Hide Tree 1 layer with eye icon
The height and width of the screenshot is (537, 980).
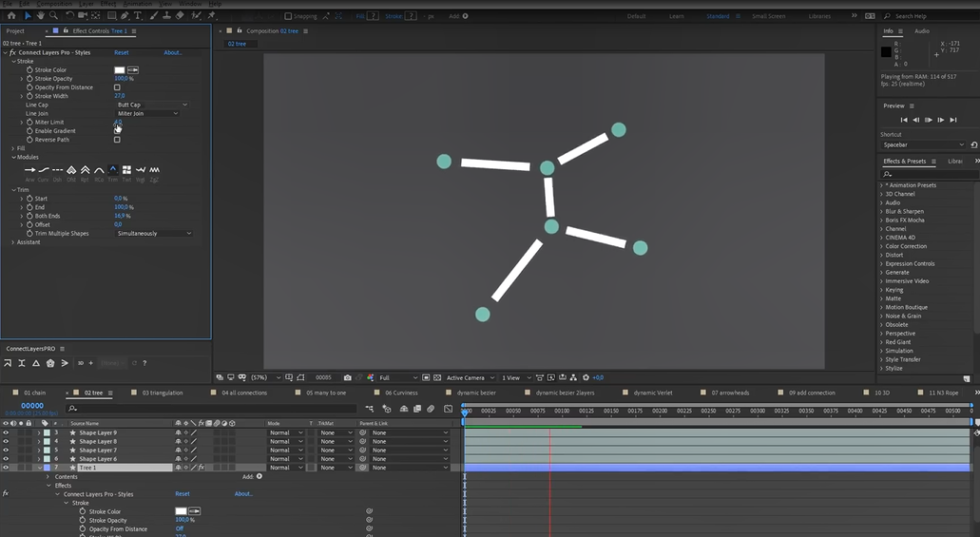(x=6, y=468)
